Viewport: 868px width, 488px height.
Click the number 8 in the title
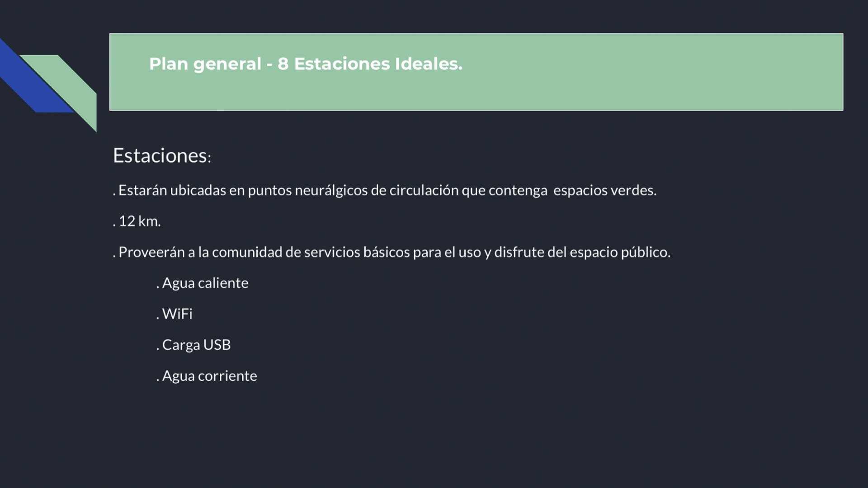click(x=283, y=64)
